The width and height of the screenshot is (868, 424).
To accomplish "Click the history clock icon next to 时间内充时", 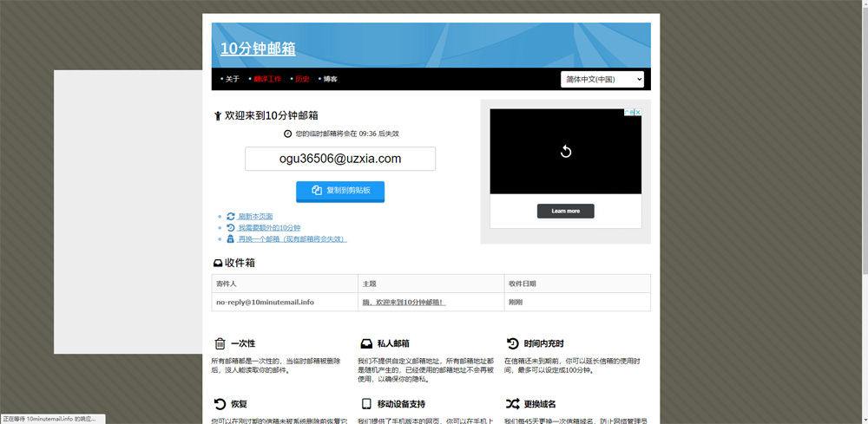I will tap(512, 343).
